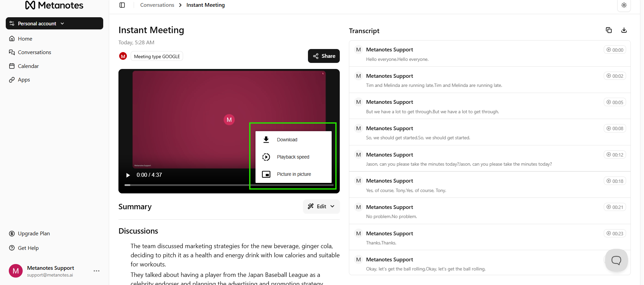Toggle the sidebar panel icon

[122, 5]
